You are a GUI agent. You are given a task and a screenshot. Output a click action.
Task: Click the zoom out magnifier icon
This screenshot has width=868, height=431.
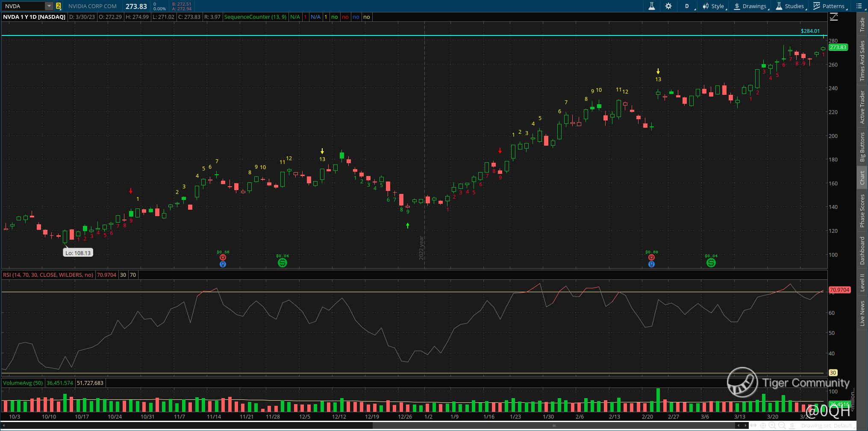click(x=782, y=425)
